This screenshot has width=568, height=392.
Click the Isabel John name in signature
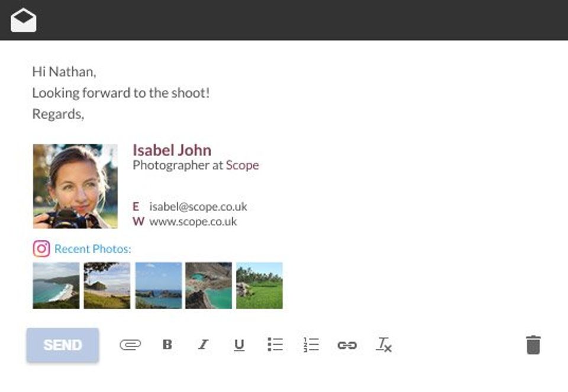pyautogui.click(x=172, y=150)
